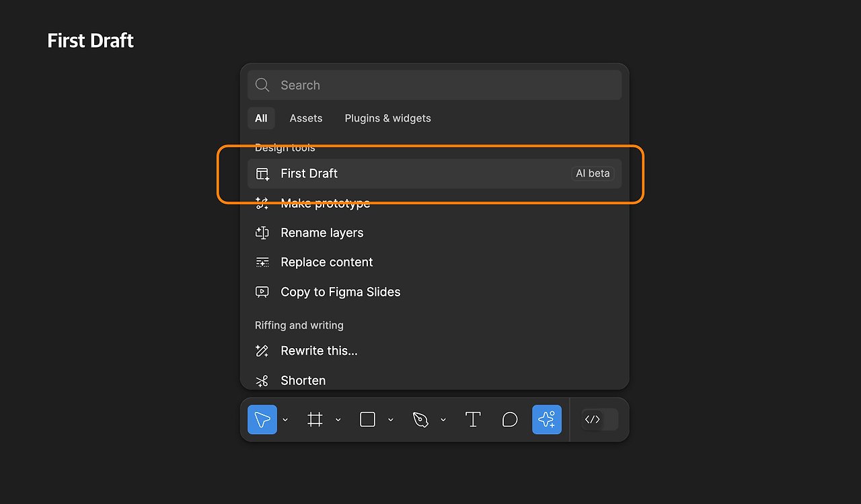861x504 pixels.
Task: Select the Rectangle shape tool
Action: pos(367,419)
